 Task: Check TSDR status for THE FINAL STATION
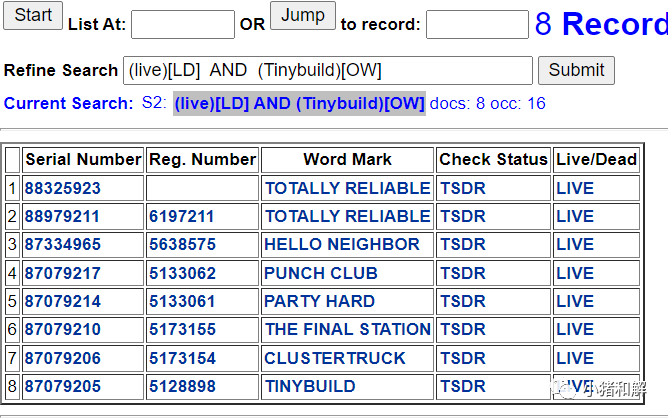click(463, 329)
